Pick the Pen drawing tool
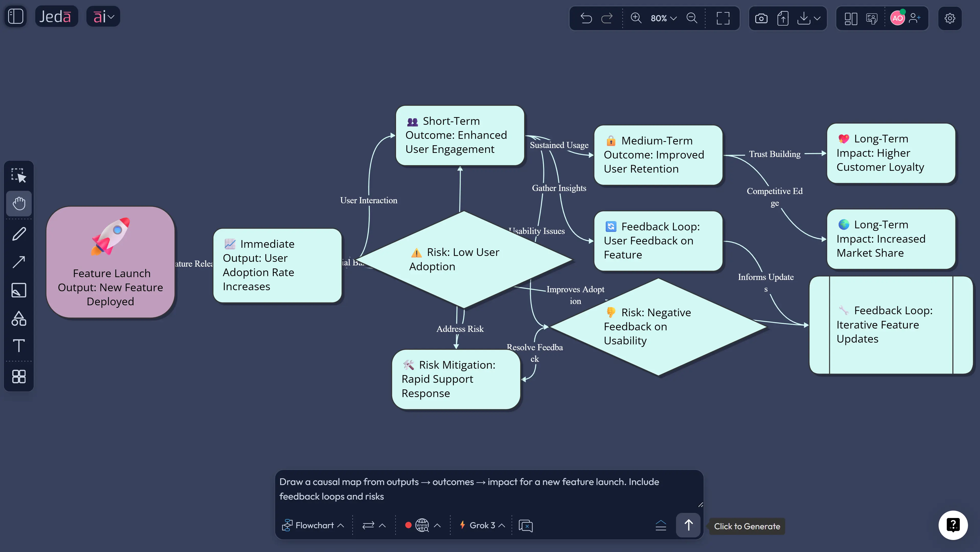 19,233
